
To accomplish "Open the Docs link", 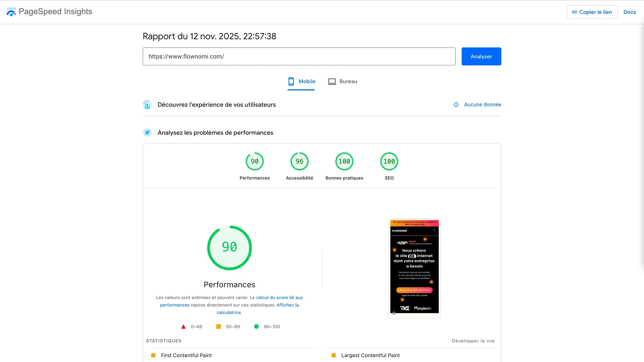I will [x=630, y=12].
